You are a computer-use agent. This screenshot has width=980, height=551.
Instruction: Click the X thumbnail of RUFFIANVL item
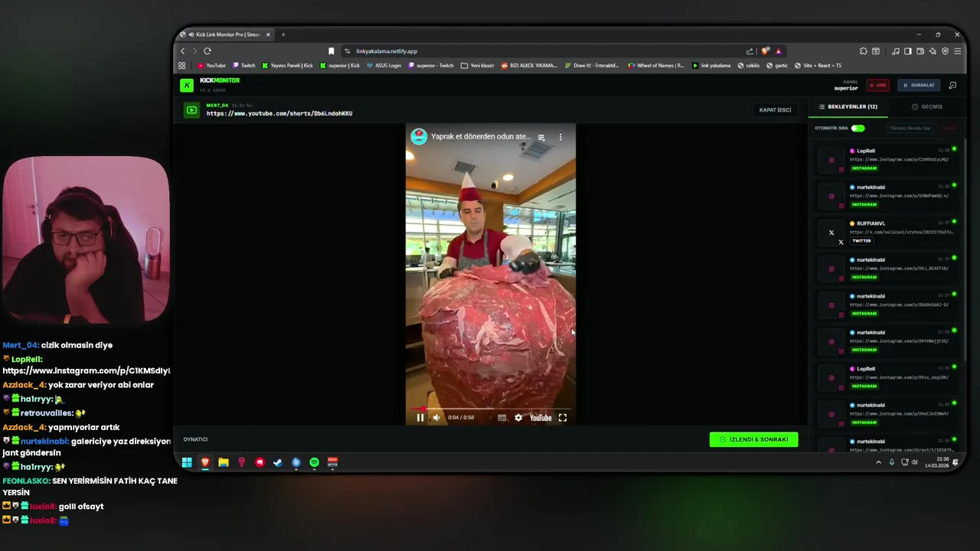coord(831,233)
